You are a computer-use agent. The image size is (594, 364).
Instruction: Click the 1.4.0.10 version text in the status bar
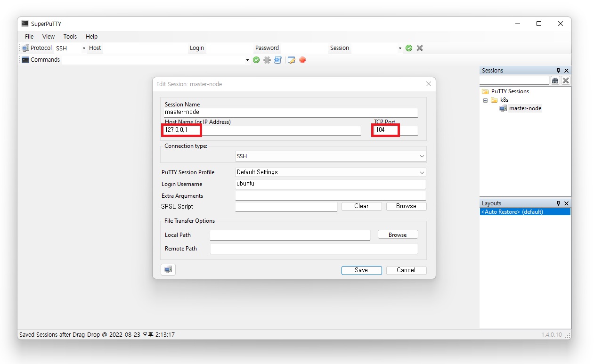click(552, 335)
